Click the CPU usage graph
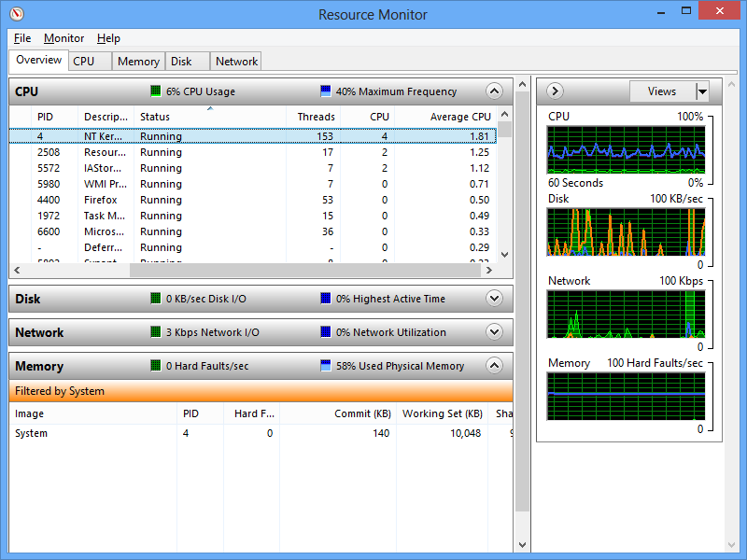The width and height of the screenshot is (747, 560). coord(626,150)
